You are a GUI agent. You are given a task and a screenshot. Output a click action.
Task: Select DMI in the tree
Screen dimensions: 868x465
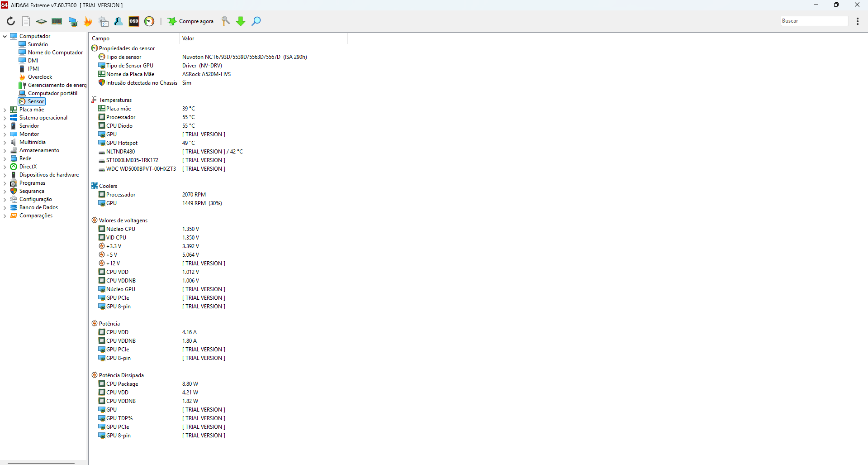click(28, 61)
